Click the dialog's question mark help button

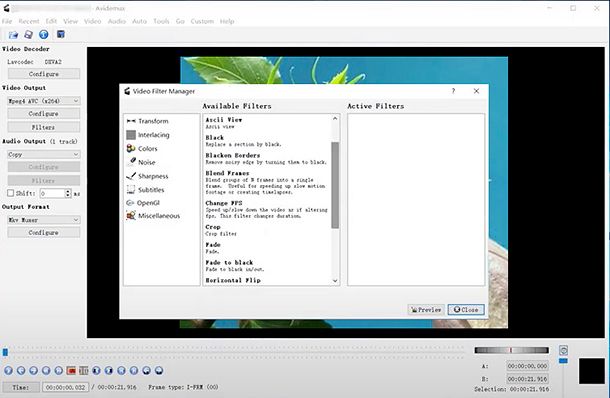point(453,91)
